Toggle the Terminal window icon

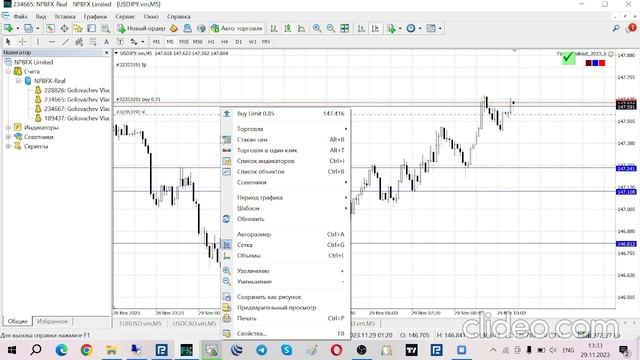91,28
